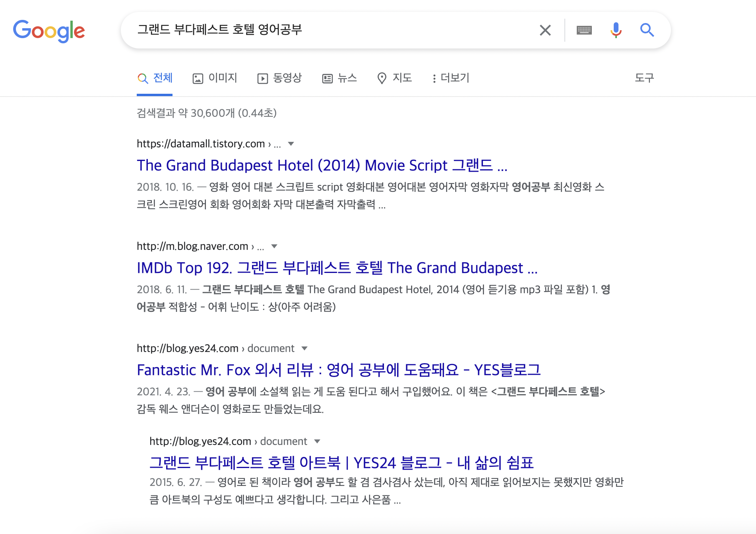Screen dimensions: 756x534
Task: Expand datamall.tistory.com result options arrow
Action: [x=291, y=144]
